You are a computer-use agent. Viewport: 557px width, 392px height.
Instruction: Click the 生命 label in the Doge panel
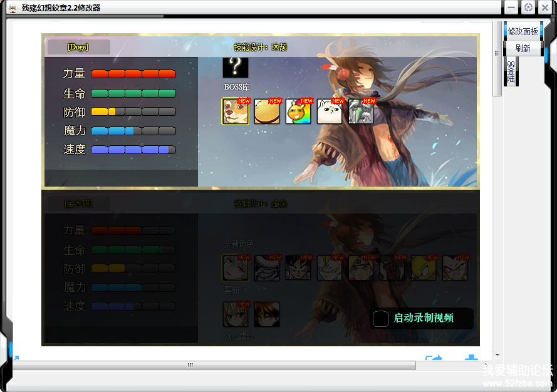click(x=74, y=93)
